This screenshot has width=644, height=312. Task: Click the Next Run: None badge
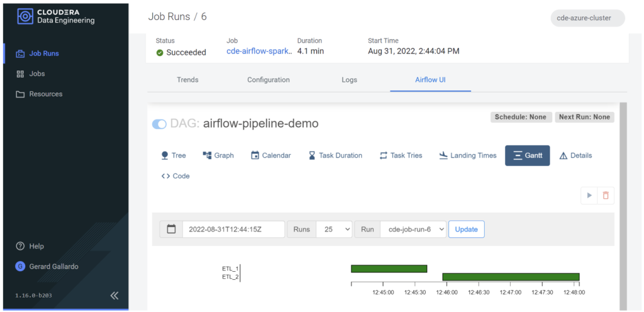(x=584, y=117)
